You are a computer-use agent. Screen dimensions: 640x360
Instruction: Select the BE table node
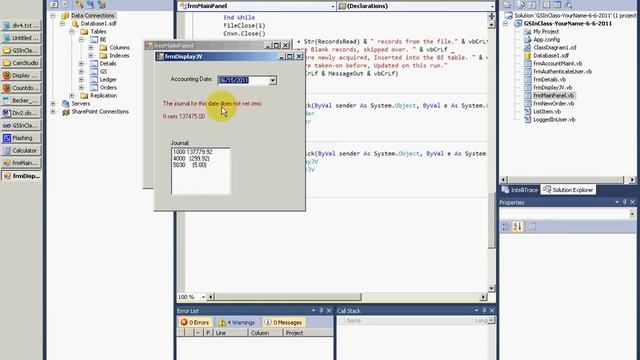pos(103,40)
